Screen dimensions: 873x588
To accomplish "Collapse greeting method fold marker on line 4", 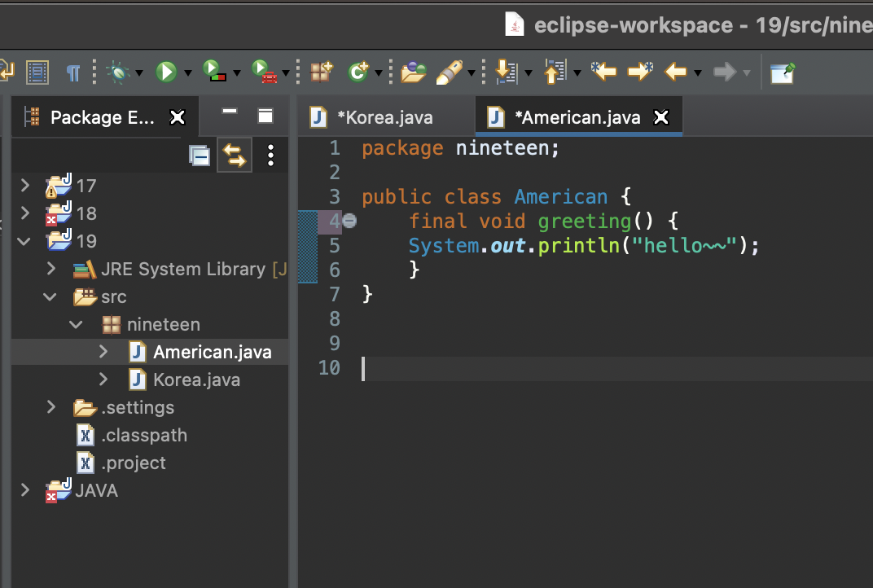I will click(x=349, y=221).
